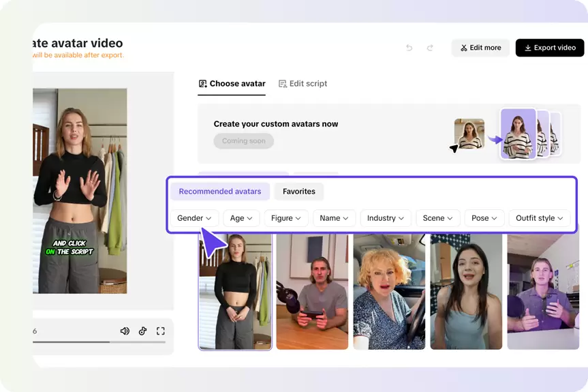Click the undo arrow icon
588x392 pixels.
tap(409, 48)
